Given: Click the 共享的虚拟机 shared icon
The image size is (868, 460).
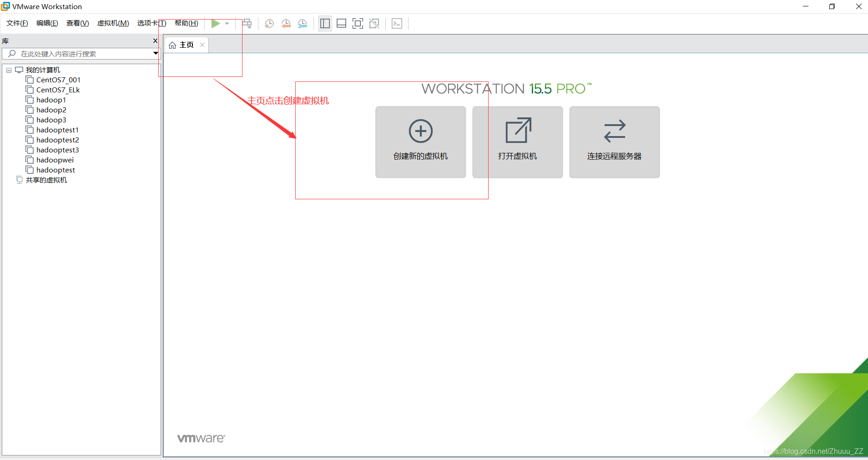Looking at the screenshot, I should (x=19, y=180).
